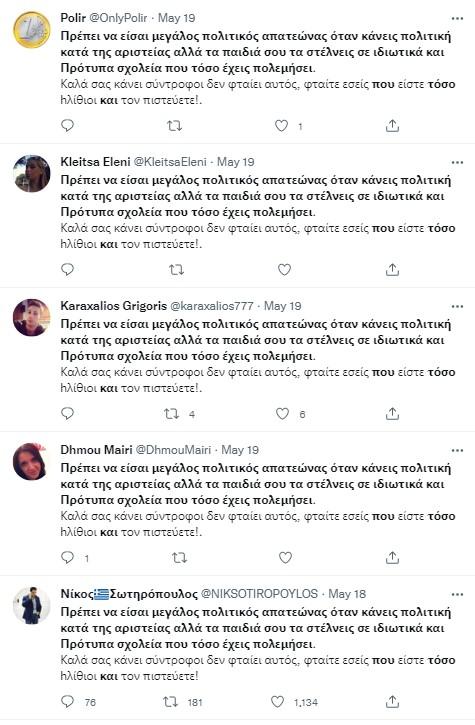Image resolution: width=475 pixels, height=725 pixels.
Task: Open the Karaxalios Grigoris display name
Action: coord(114,306)
